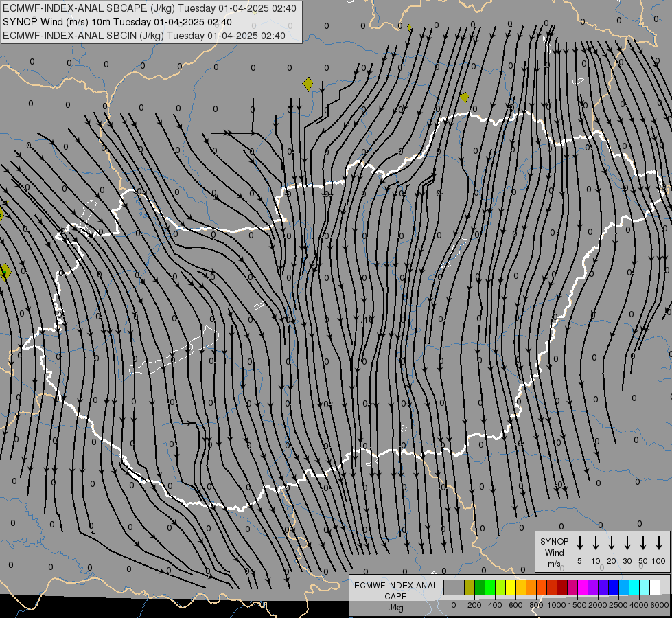The image size is (672, 618).
Task: Pick the dark red swatch in the CAPE legend
Action: 562,588
